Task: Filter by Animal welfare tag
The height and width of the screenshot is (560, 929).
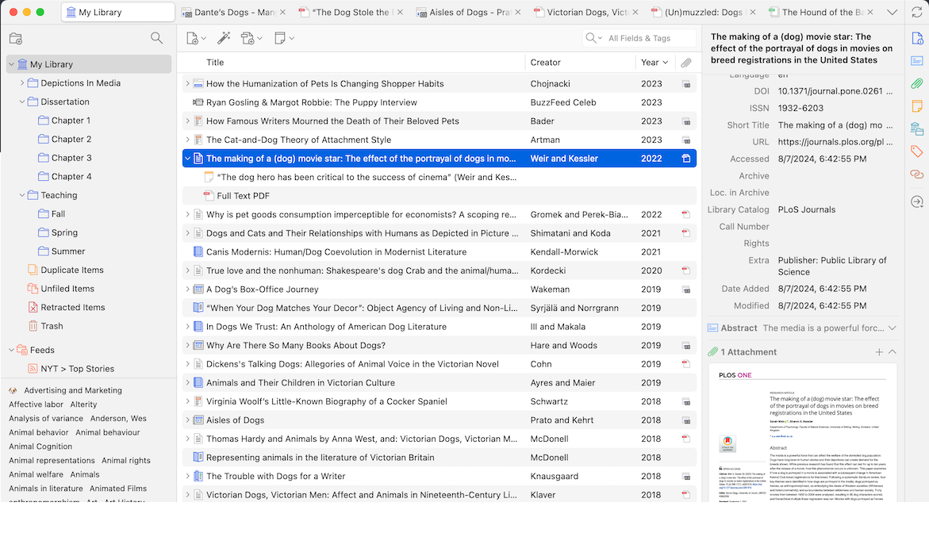Action: coord(36,474)
